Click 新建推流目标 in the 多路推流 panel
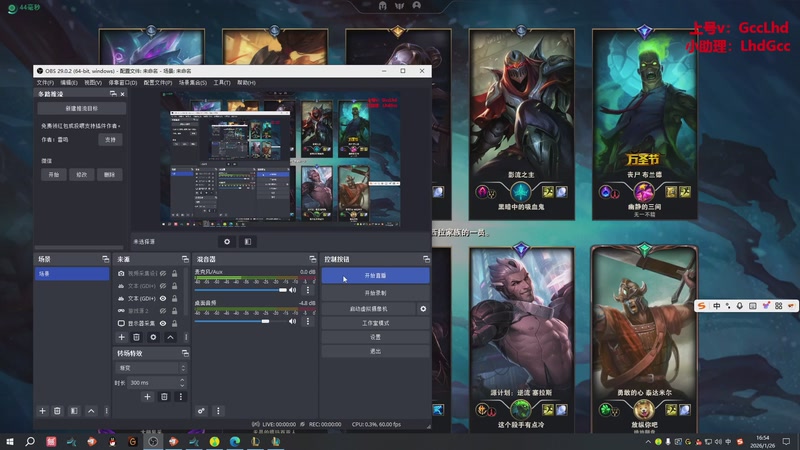 click(82, 109)
